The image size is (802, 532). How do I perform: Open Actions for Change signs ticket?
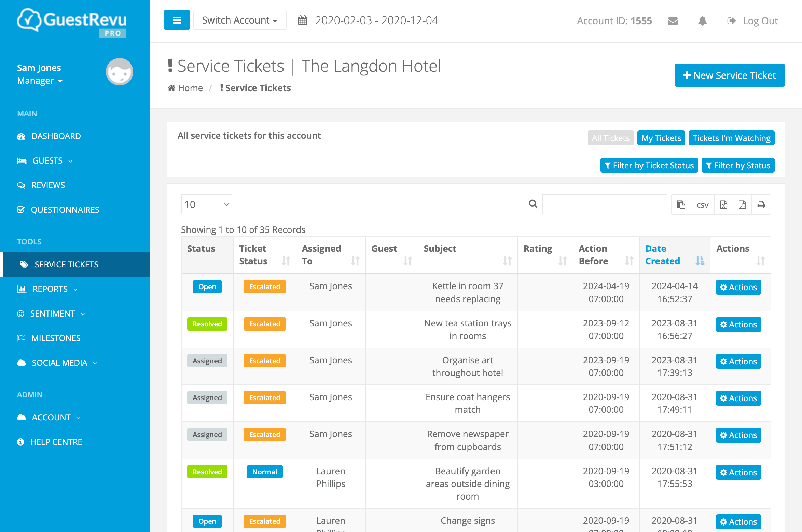pos(738,522)
